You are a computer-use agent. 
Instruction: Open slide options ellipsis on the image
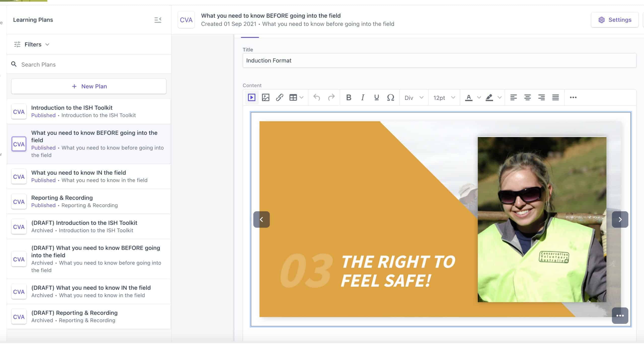[x=620, y=316]
